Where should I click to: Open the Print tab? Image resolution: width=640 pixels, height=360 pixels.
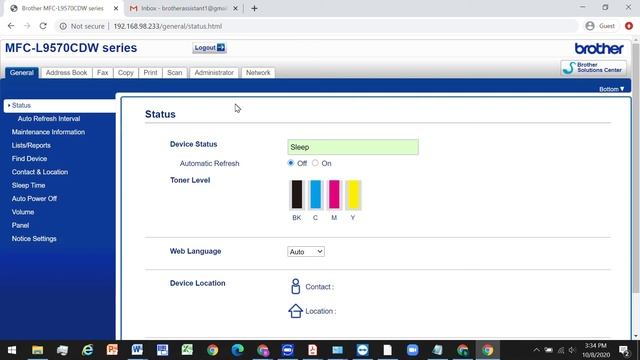(x=150, y=73)
